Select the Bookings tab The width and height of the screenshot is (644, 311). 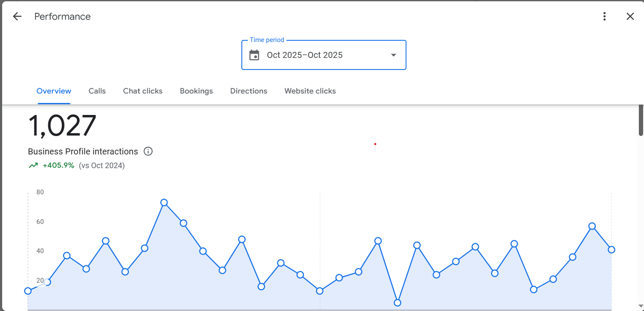pyautogui.click(x=196, y=91)
